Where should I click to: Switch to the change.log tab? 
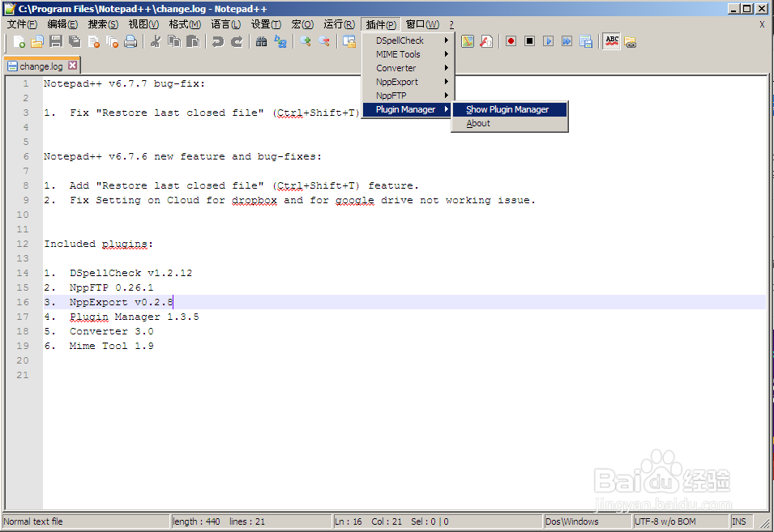41,66
